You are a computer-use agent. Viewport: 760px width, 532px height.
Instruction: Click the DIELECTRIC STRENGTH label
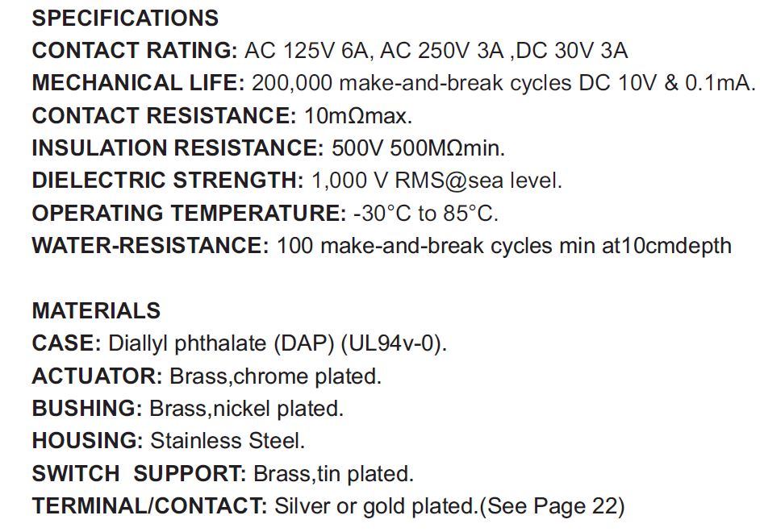pos(167,181)
